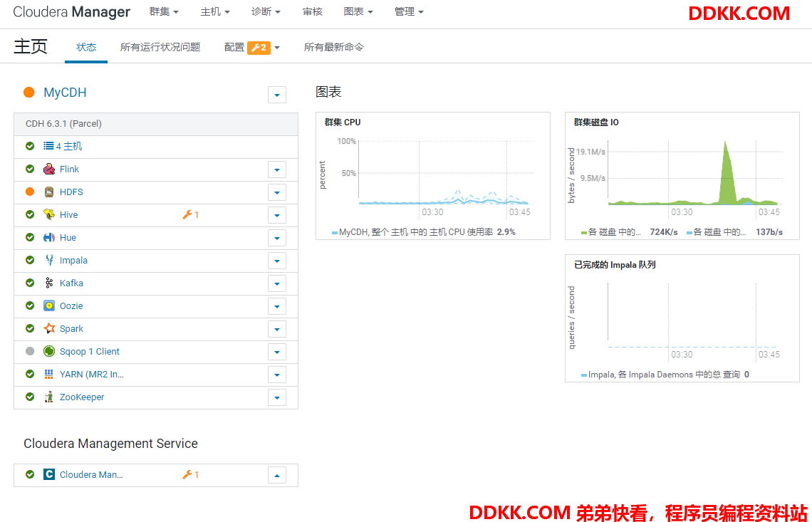
Task: Open the Flink actions dropdown
Action: [277, 169]
